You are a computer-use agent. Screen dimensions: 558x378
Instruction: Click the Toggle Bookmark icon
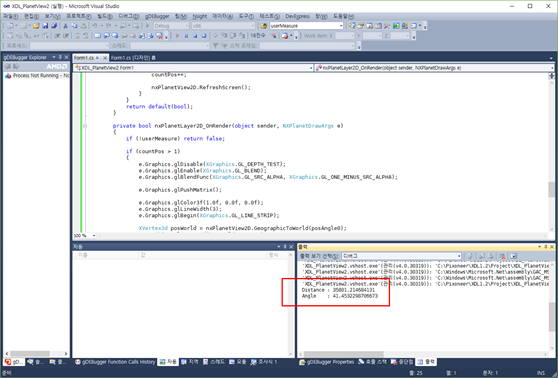97,36
